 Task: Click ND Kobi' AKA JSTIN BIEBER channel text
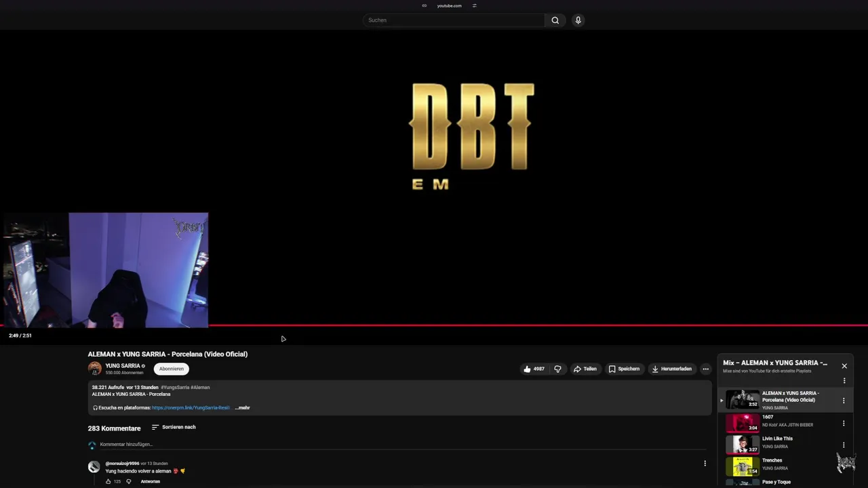[x=787, y=425]
